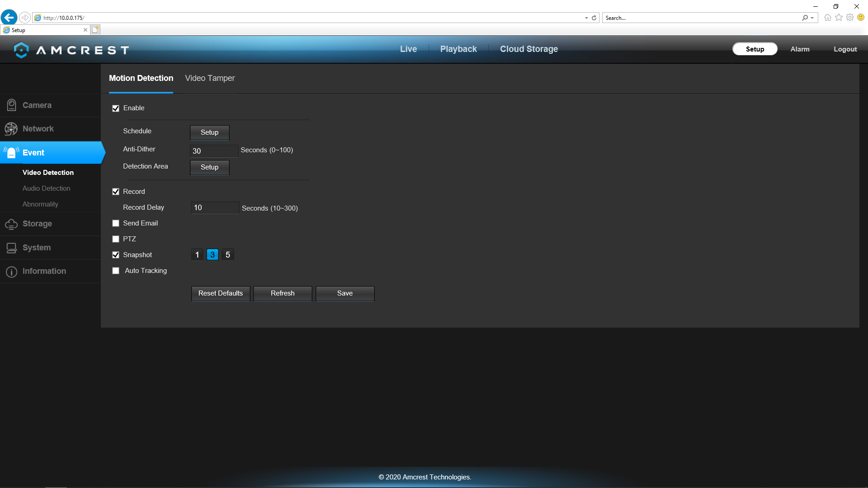Select snapshot count 3

[212, 255]
